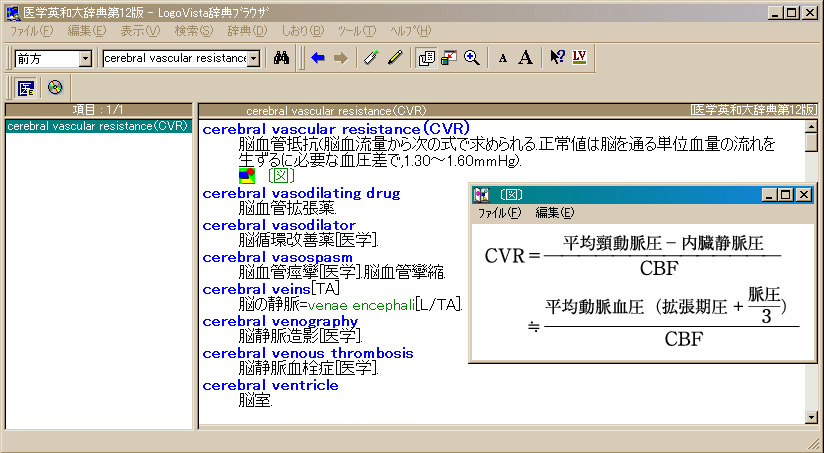Toggle the dictionary list icon in second toolbar
The width and height of the screenshot is (824, 453).
tap(26, 87)
